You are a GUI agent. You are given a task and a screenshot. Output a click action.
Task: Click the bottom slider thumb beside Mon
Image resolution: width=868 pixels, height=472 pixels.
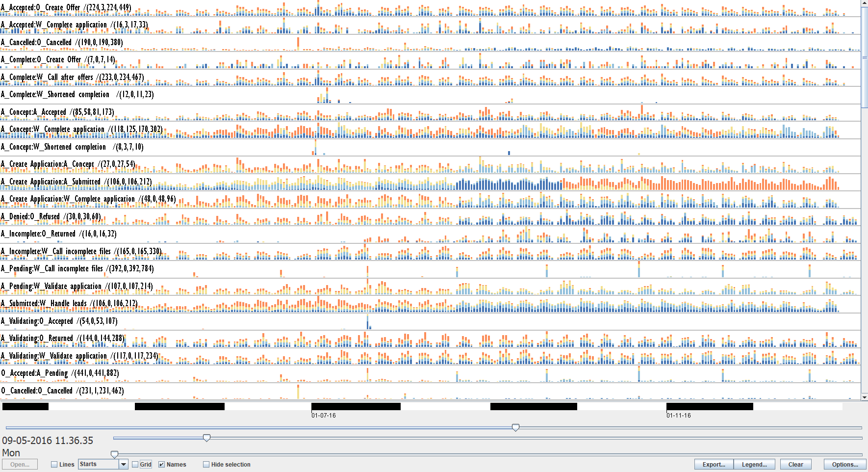pos(114,455)
